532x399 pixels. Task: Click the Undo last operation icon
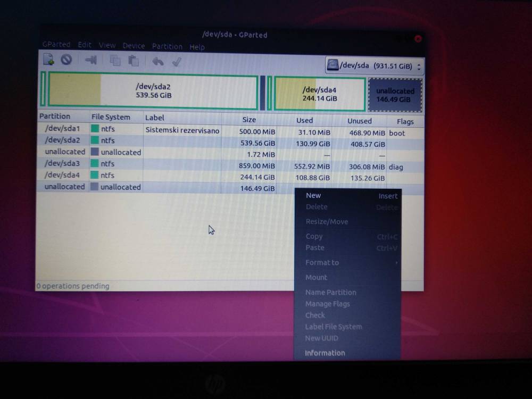pyautogui.click(x=158, y=62)
